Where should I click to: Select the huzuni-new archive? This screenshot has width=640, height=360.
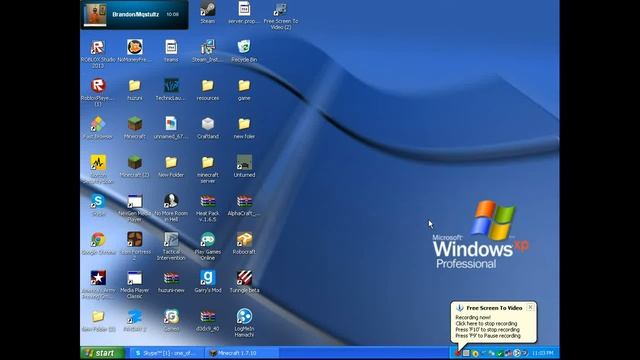click(x=171, y=282)
